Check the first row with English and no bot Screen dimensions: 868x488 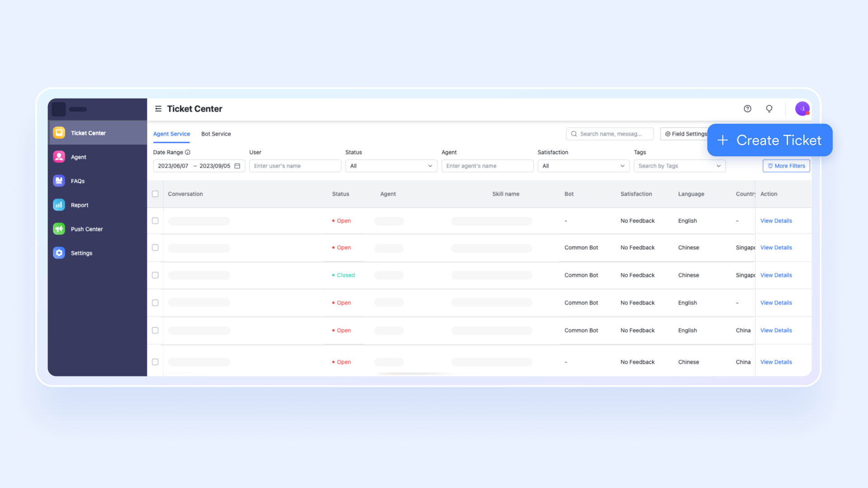click(x=155, y=221)
